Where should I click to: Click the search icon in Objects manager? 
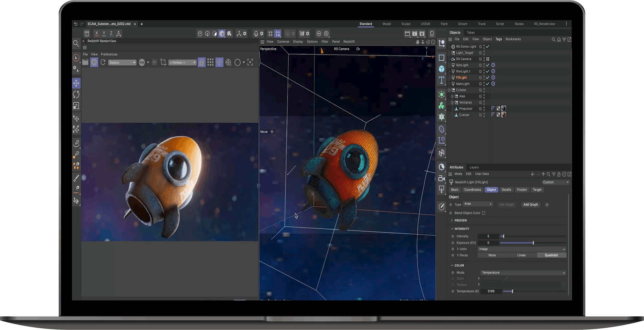(x=554, y=39)
